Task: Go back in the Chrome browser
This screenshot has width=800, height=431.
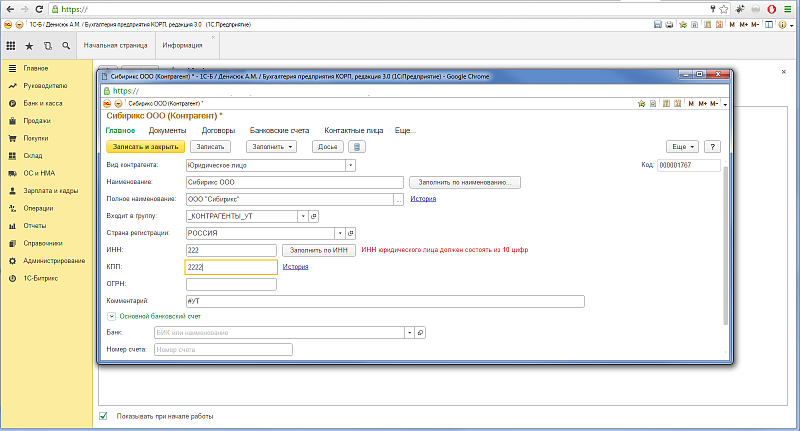Action: click(x=10, y=9)
